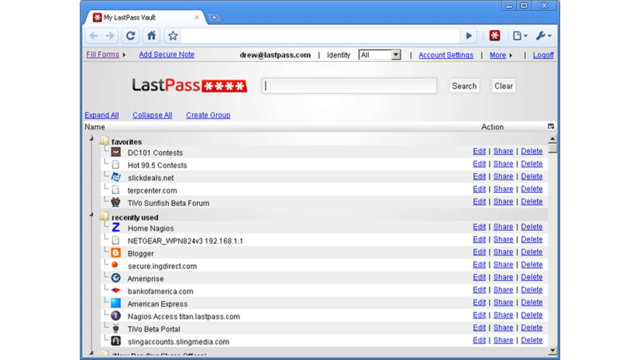This screenshot has height=360, width=640.
Task: Open Account Settings link
Action: point(446,55)
